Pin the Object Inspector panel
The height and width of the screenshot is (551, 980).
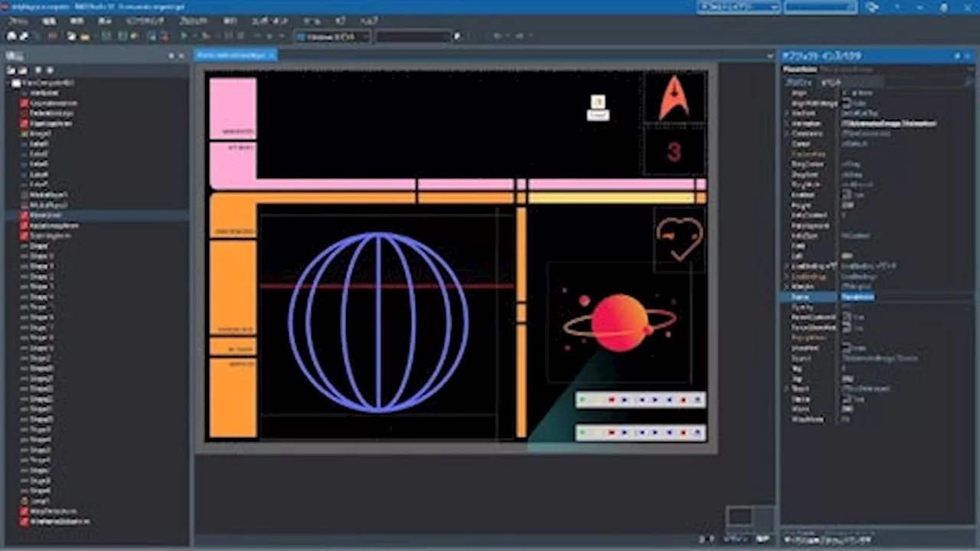pyautogui.click(x=957, y=56)
